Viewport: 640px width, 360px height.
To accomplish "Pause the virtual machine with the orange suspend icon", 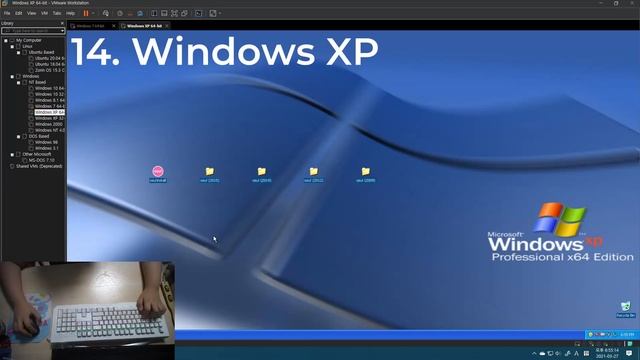I will pos(86,13).
